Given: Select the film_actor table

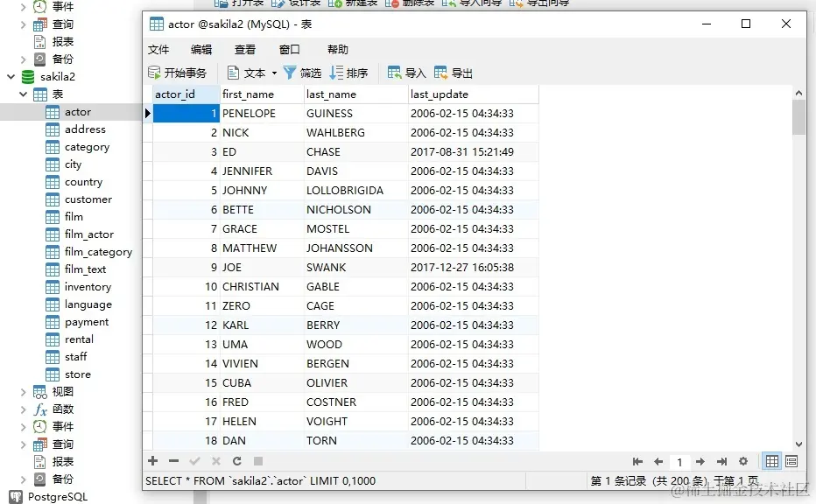Looking at the screenshot, I should [x=89, y=234].
